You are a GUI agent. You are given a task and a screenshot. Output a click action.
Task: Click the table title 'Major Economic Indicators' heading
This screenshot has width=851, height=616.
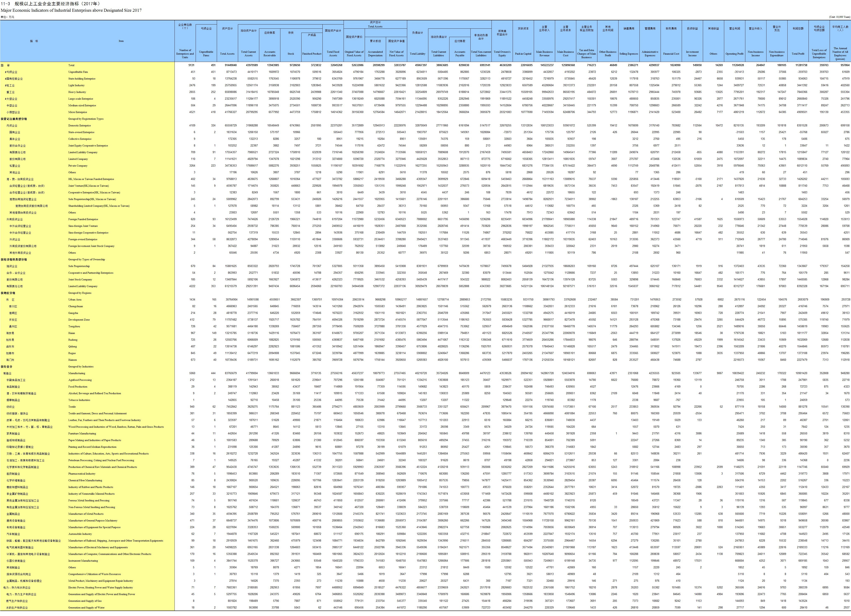71,10
